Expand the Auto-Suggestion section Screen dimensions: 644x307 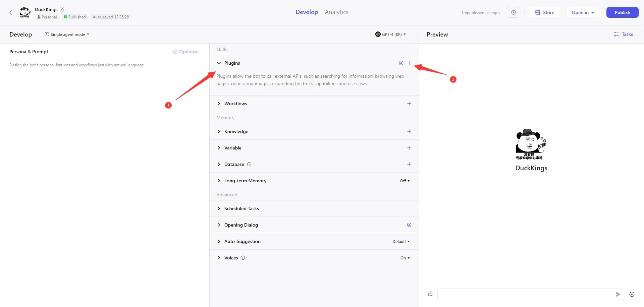(219, 241)
